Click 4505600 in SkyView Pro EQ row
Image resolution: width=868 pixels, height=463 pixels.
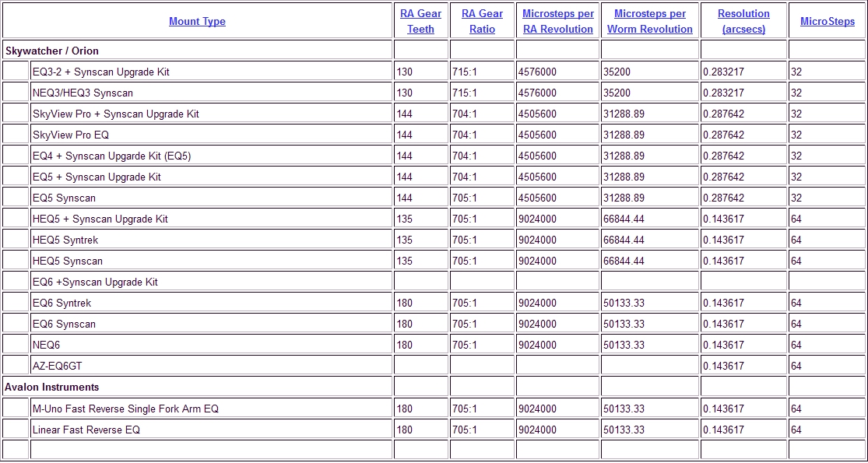point(537,135)
